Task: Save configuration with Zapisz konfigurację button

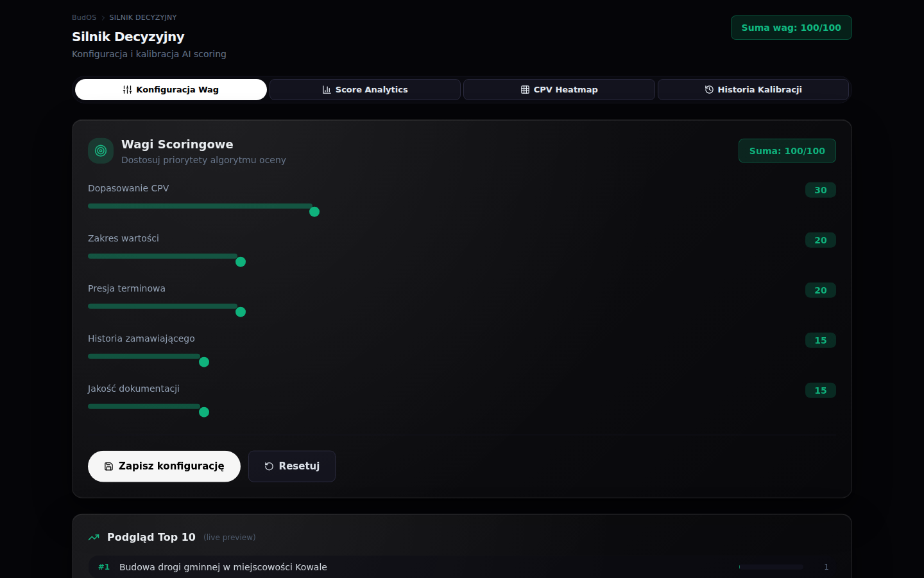Action: pos(164,466)
